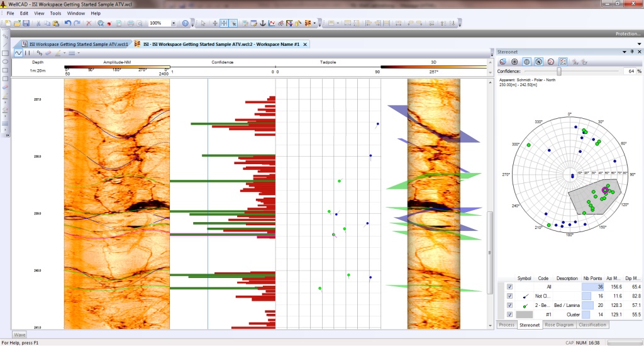The image size is (644, 346).
Task: Uncheck the 'All' row checkbox
Action: (510, 287)
